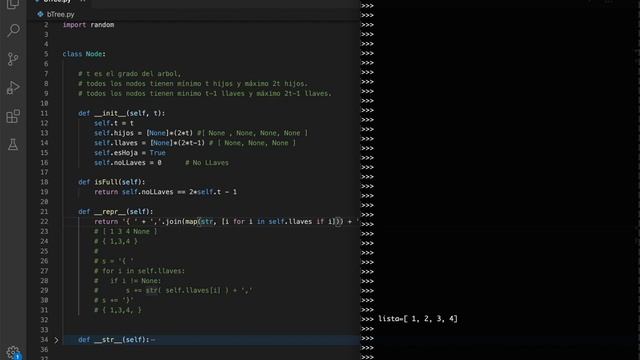This screenshot has height=360, width=640.
Task: Click the terminal prompt below the listo line
Action: (x=367, y=329)
